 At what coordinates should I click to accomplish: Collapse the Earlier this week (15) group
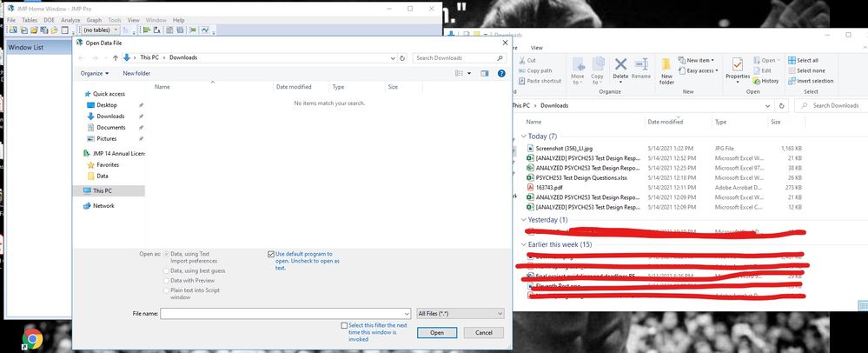point(524,244)
